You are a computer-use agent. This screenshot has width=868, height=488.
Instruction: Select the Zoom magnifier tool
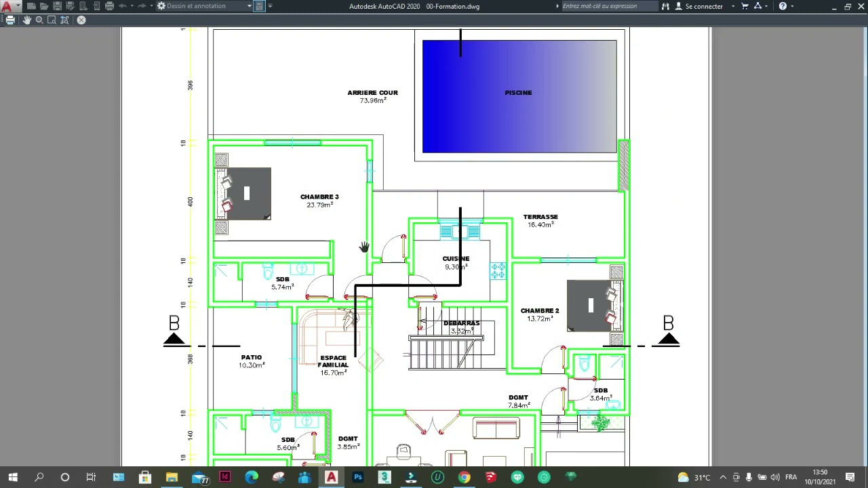click(39, 20)
